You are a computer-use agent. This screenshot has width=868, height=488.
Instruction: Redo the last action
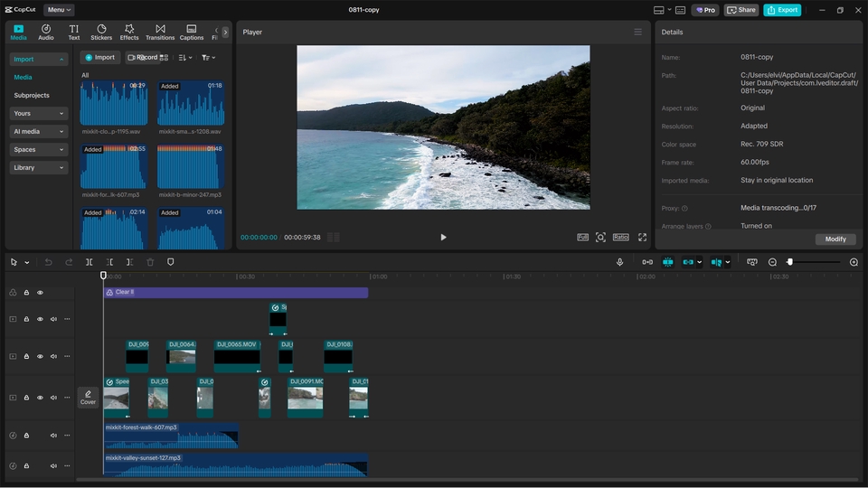tap(69, 262)
